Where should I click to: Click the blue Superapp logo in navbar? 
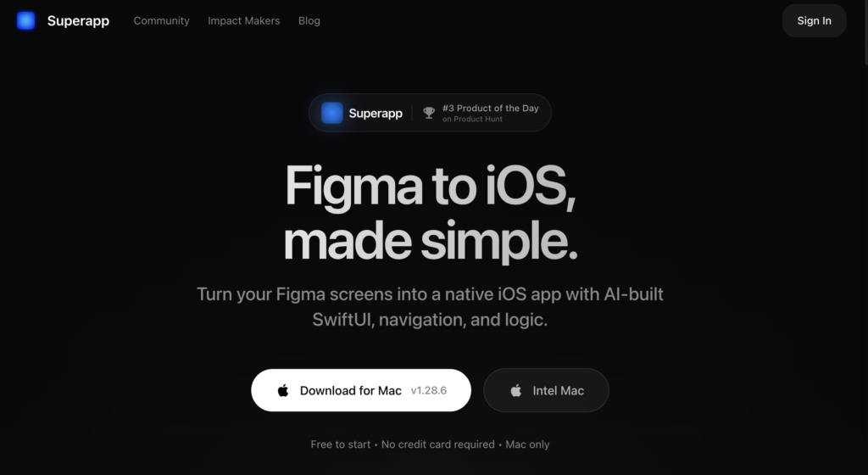25,20
